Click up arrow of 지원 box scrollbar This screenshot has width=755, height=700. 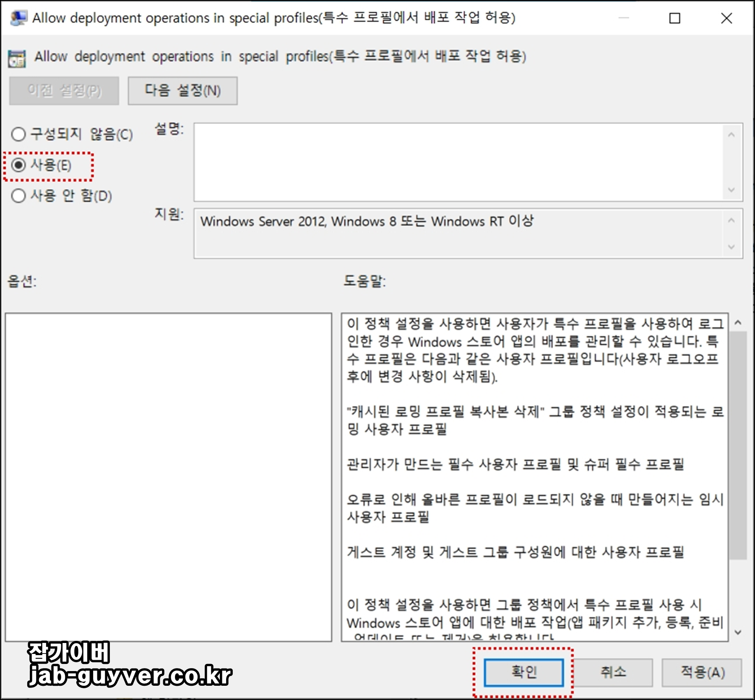(x=732, y=220)
